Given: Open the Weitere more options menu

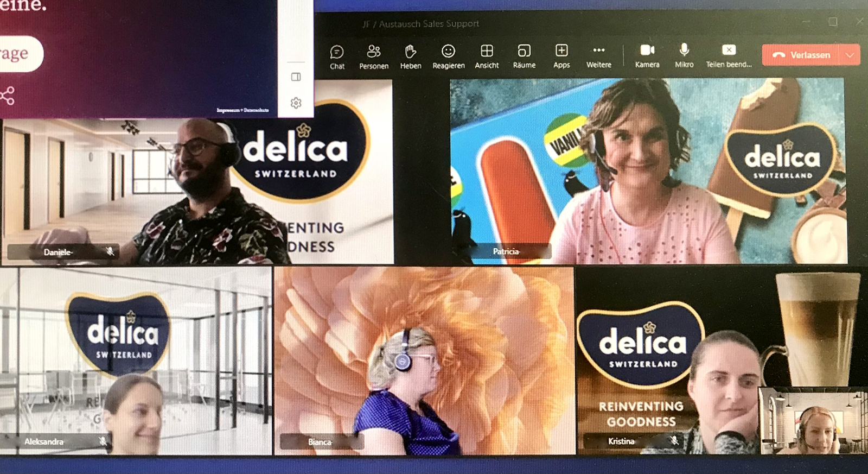Looking at the screenshot, I should tap(598, 57).
